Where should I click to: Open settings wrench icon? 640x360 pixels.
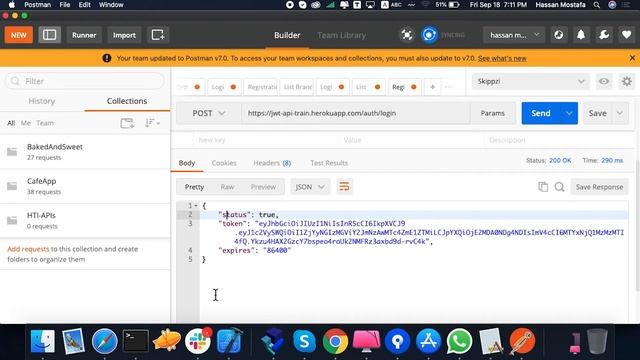pyautogui.click(x=604, y=35)
